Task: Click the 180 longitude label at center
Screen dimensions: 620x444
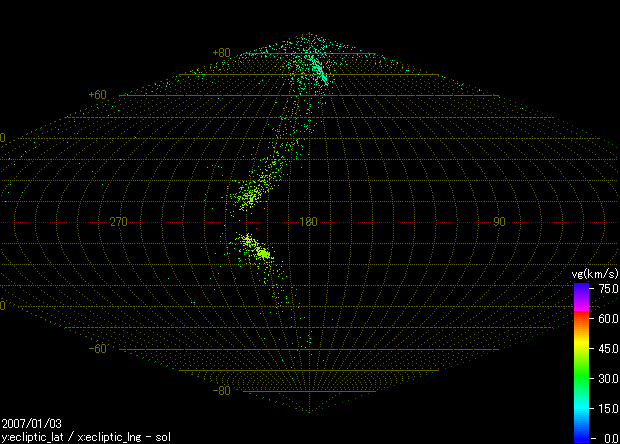Action: (x=308, y=221)
